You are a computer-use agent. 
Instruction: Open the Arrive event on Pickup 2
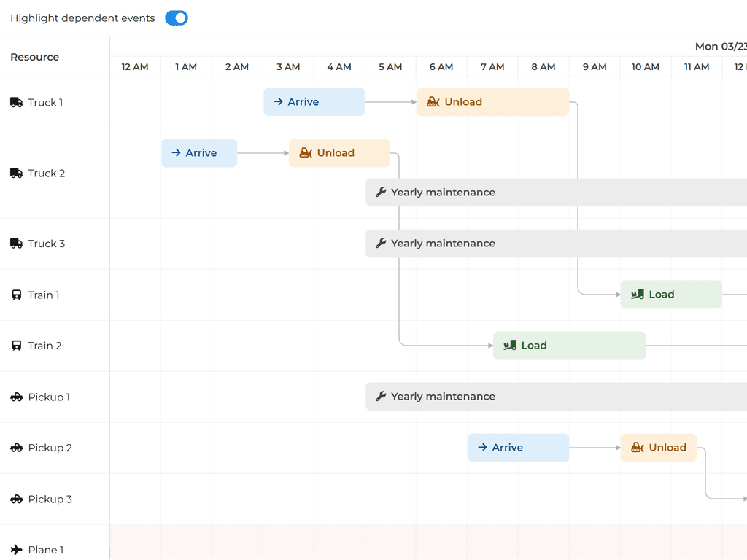pos(518,447)
